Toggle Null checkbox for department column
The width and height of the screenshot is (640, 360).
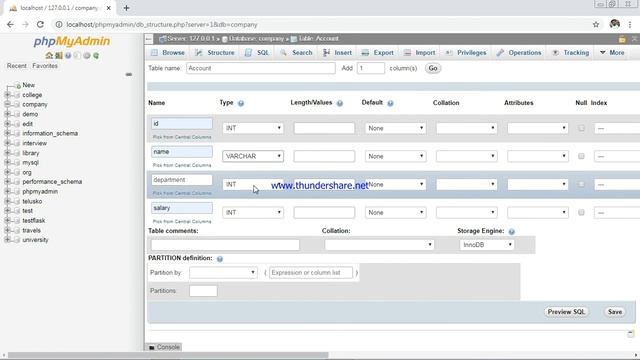(581, 184)
